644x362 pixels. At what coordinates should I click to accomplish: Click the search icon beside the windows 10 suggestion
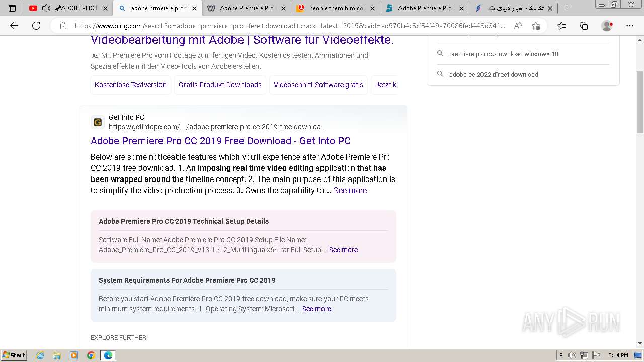[440, 54]
